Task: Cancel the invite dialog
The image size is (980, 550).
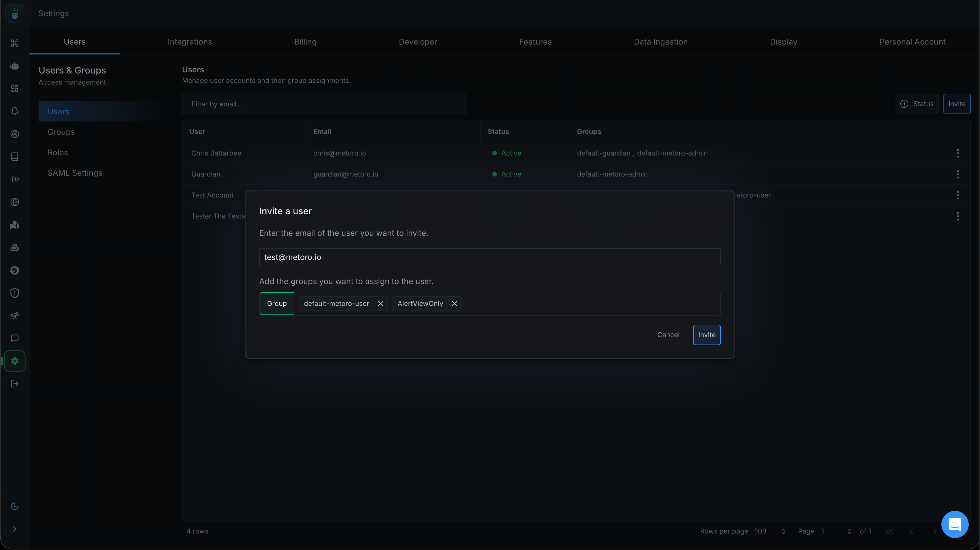Action: point(668,335)
